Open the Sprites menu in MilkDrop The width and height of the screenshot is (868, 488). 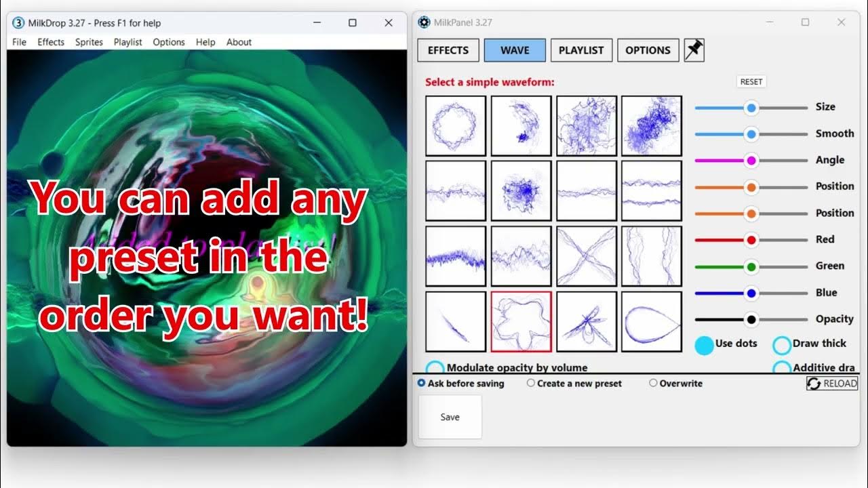tap(89, 42)
